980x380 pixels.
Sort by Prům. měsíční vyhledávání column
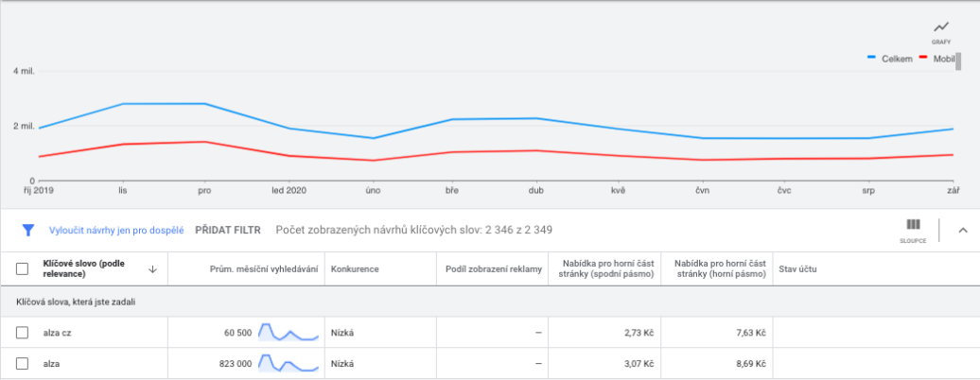point(266,269)
